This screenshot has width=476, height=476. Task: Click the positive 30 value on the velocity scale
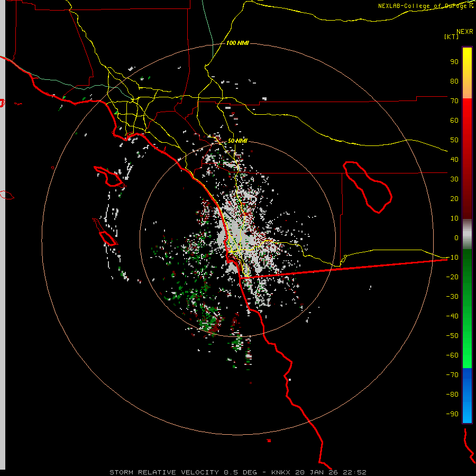(x=454, y=179)
